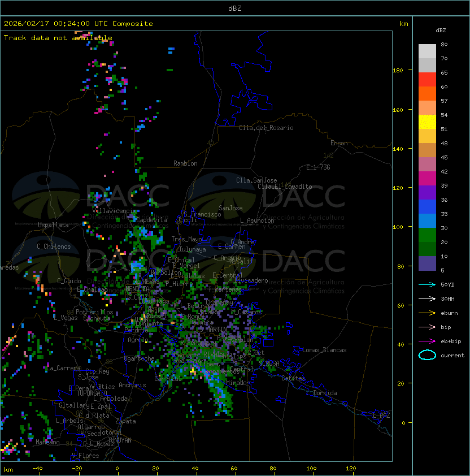Click the 'Clla.El_Cavadito' map label
The width and height of the screenshot is (470, 476).
click(x=285, y=187)
